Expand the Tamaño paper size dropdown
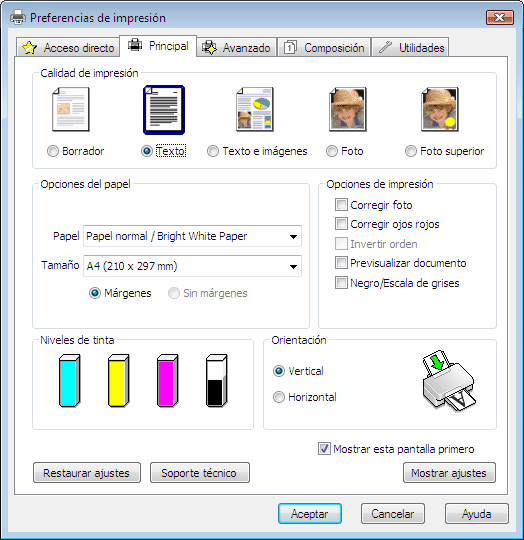The image size is (524, 540). tap(192, 266)
